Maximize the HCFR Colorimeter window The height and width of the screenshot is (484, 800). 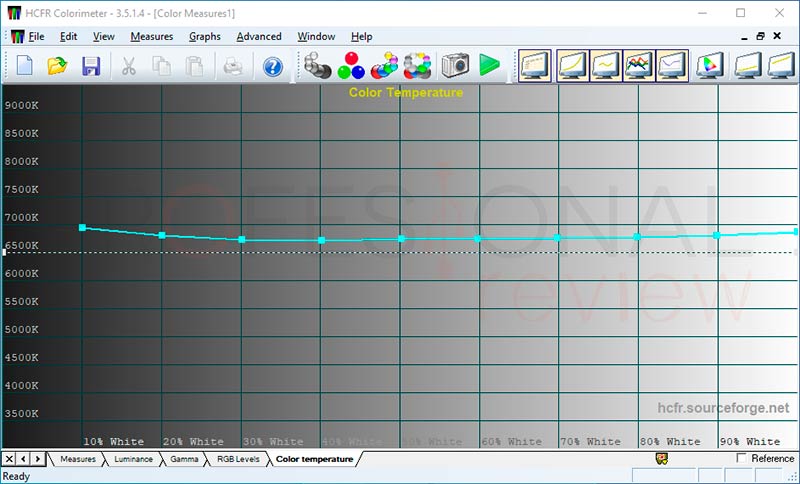point(741,13)
